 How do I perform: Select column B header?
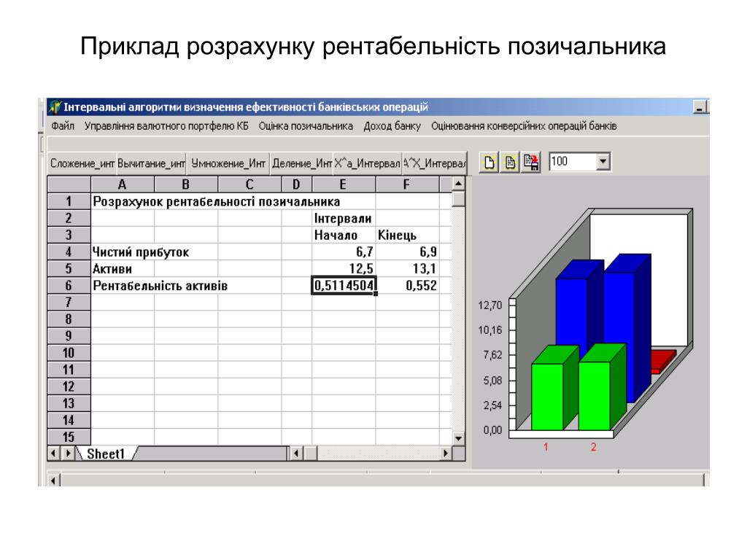(186, 184)
